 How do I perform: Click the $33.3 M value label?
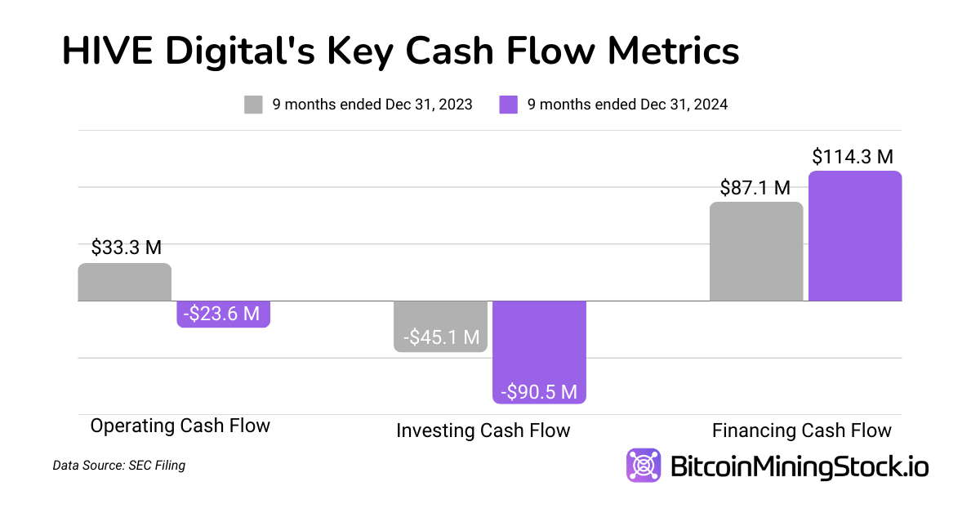127,248
